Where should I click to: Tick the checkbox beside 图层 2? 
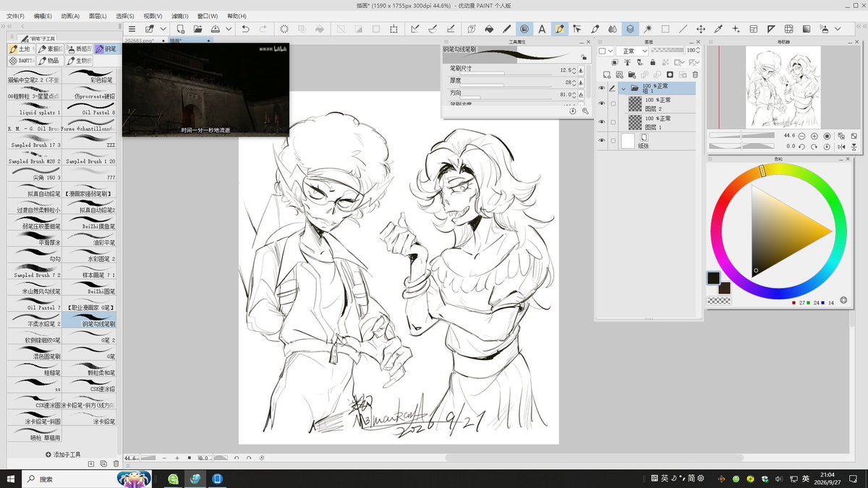click(613, 103)
